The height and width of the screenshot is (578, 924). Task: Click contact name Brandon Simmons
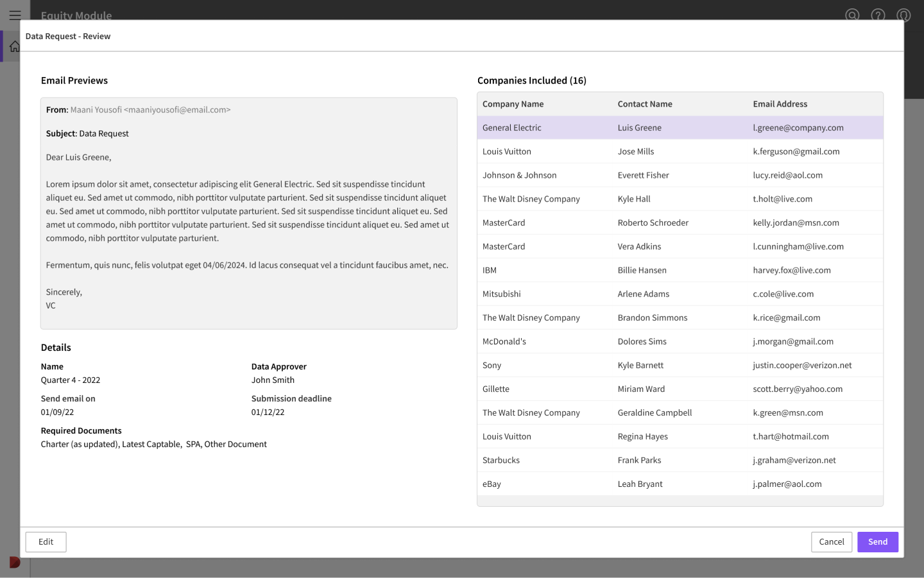click(x=653, y=318)
